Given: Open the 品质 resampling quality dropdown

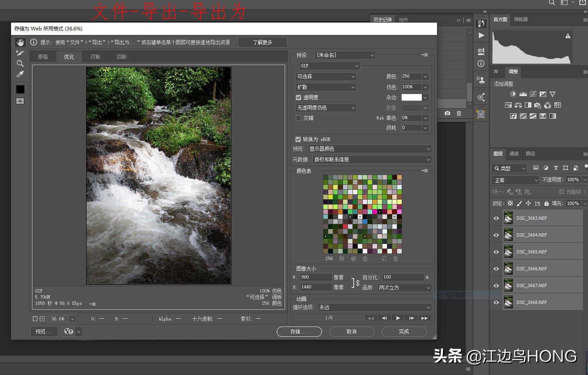Looking at the screenshot, I should tap(404, 288).
